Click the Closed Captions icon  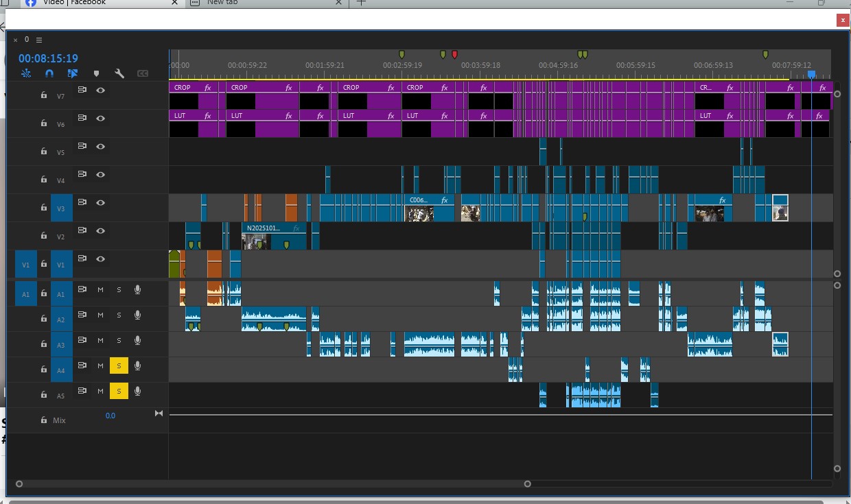142,73
